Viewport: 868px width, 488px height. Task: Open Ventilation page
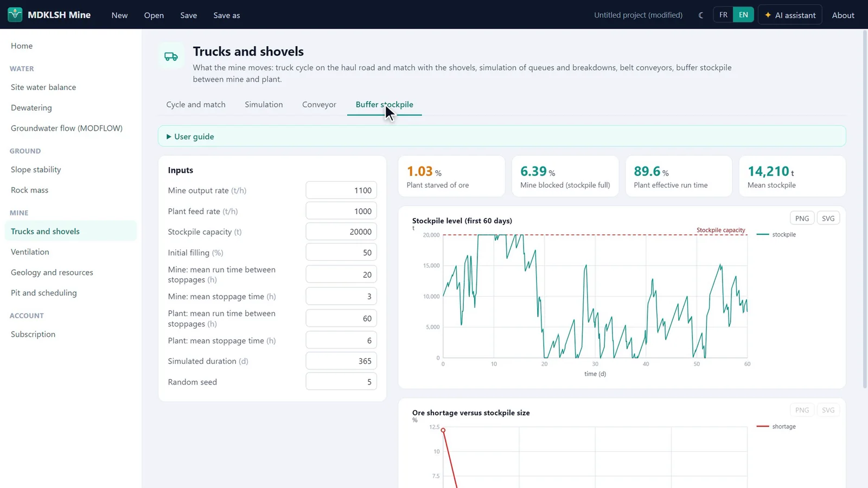click(x=71, y=252)
